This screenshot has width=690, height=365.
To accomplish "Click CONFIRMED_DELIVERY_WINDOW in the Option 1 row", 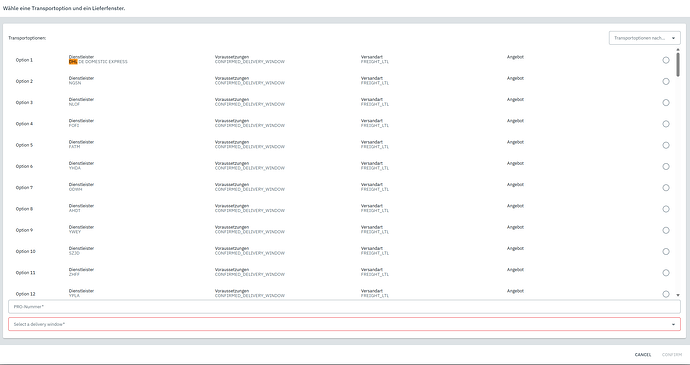I will coord(250,62).
